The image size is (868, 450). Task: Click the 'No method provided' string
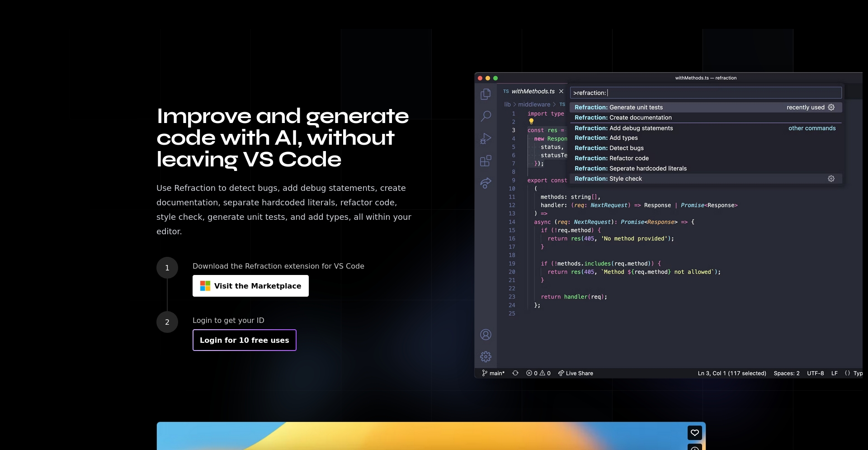tap(634, 239)
